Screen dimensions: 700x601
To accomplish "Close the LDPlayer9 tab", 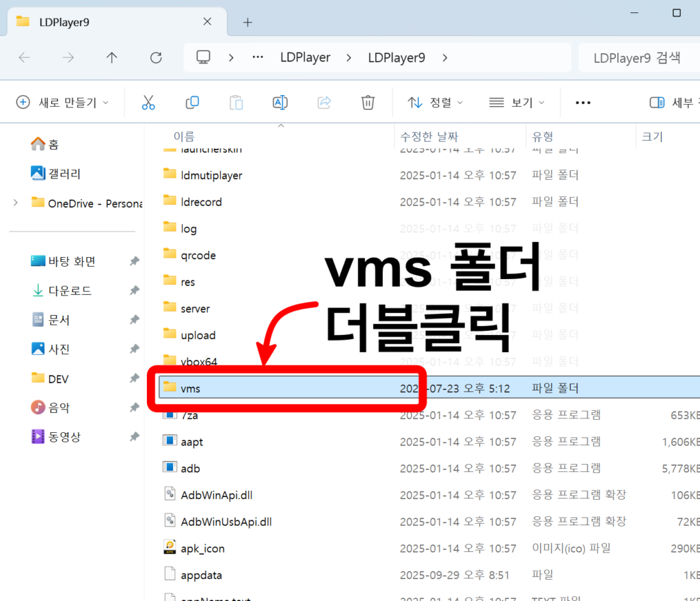I will pyautogui.click(x=208, y=22).
